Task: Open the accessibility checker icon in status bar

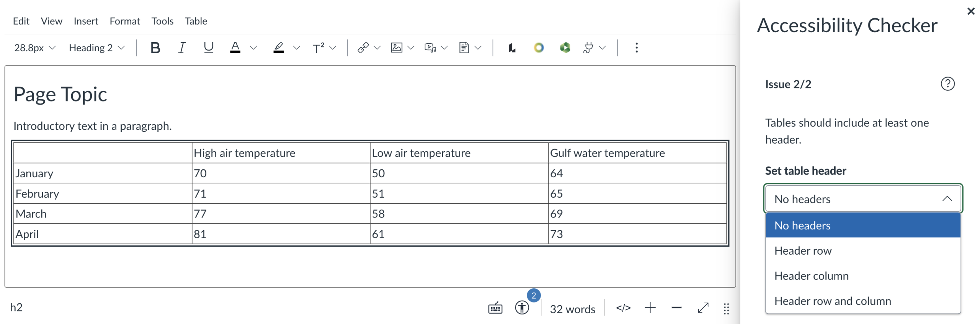Action: 521,308
